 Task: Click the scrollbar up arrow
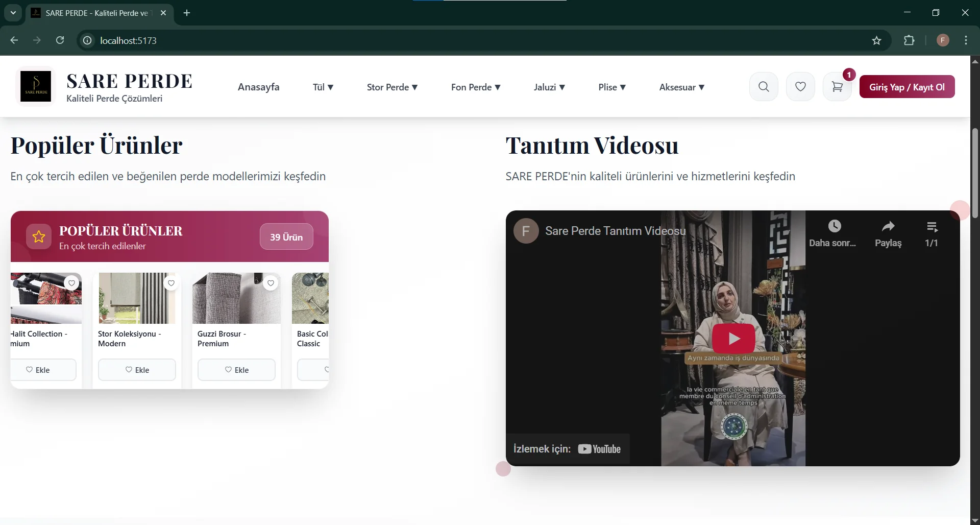click(975, 61)
